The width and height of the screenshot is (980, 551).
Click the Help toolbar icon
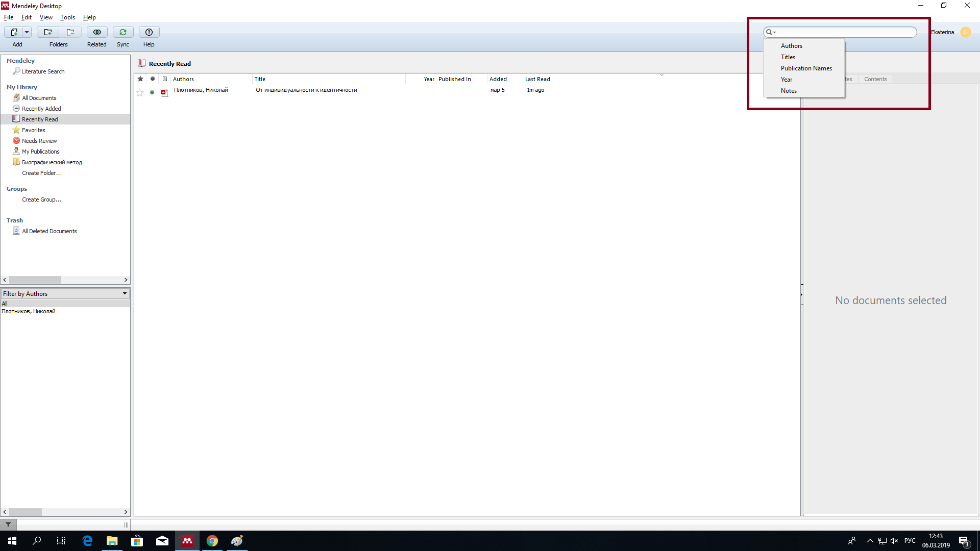(149, 32)
